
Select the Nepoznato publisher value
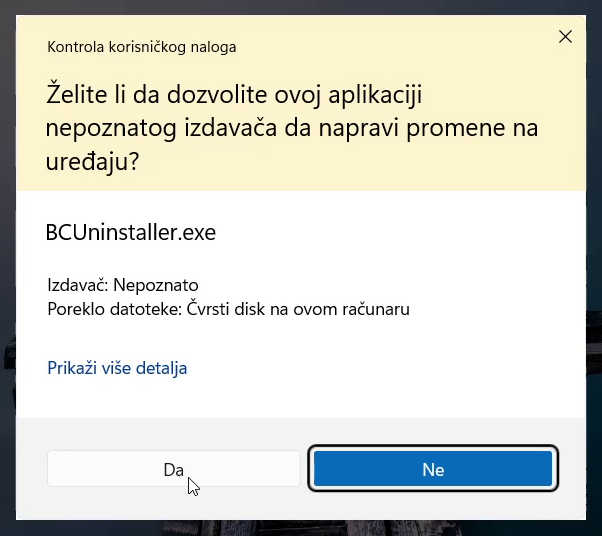point(155,285)
